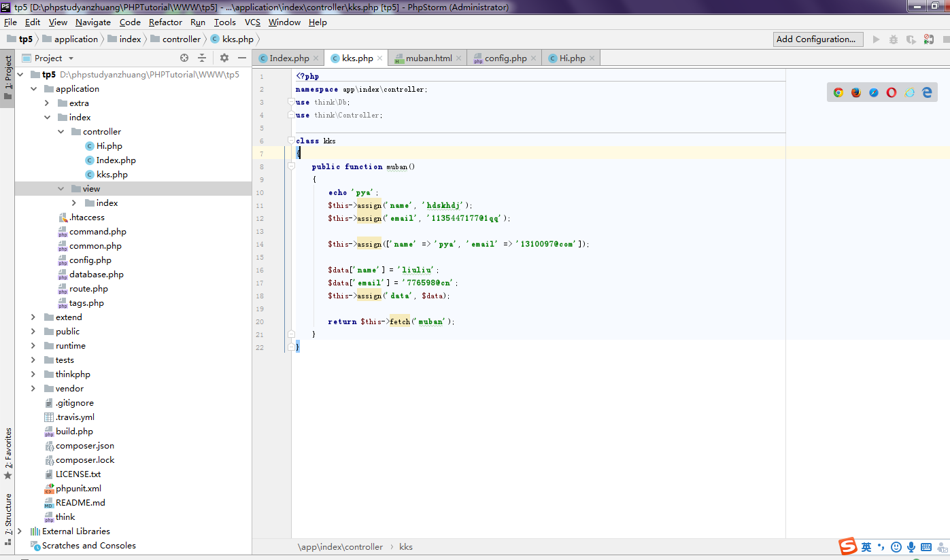This screenshot has height=560, width=950.
Task: Click the Add Configuration button
Action: [x=818, y=39]
